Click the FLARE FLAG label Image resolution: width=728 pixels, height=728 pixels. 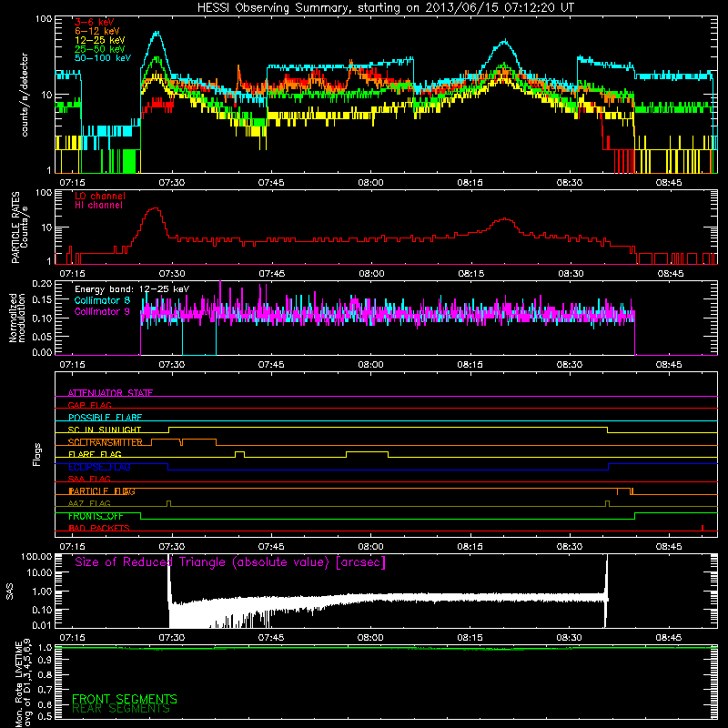95,454
